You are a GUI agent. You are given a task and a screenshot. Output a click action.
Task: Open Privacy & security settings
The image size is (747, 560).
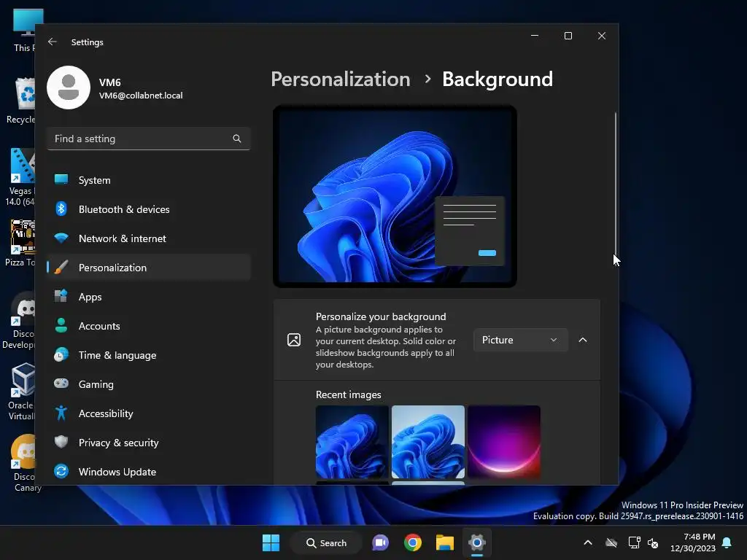(149, 443)
